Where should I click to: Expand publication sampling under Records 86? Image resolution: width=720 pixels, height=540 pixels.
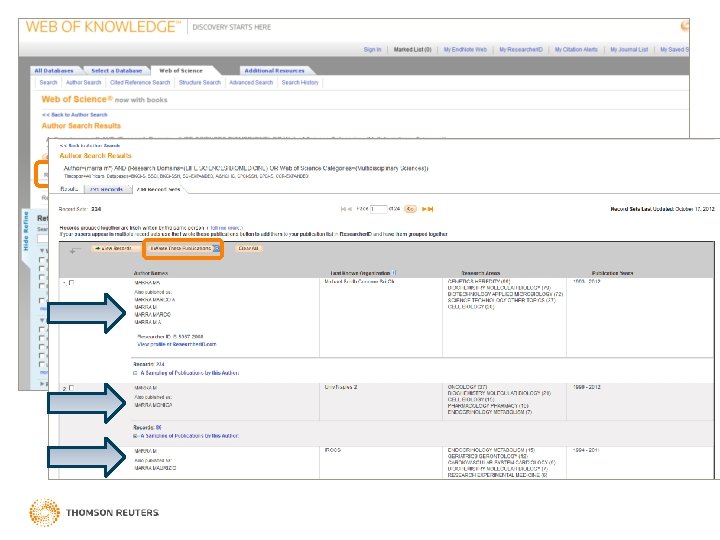[135, 436]
